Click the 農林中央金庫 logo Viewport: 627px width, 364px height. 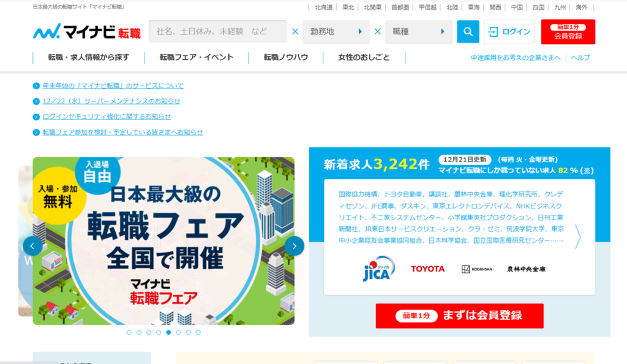(x=526, y=269)
